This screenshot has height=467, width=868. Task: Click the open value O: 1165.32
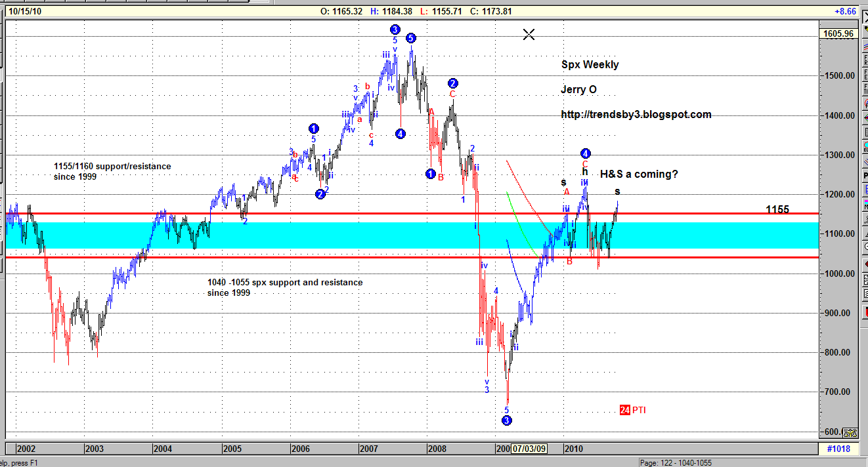coord(341,11)
